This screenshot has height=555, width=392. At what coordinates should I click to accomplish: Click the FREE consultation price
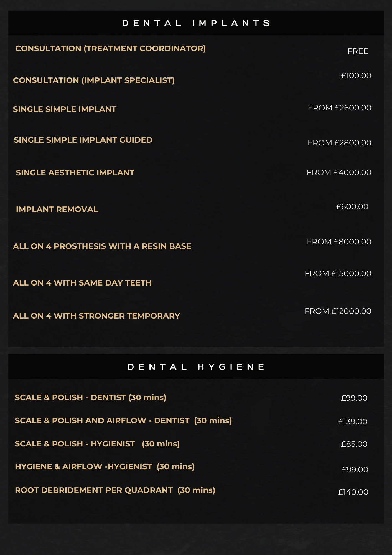pyautogui.click(x=358, y=51)
